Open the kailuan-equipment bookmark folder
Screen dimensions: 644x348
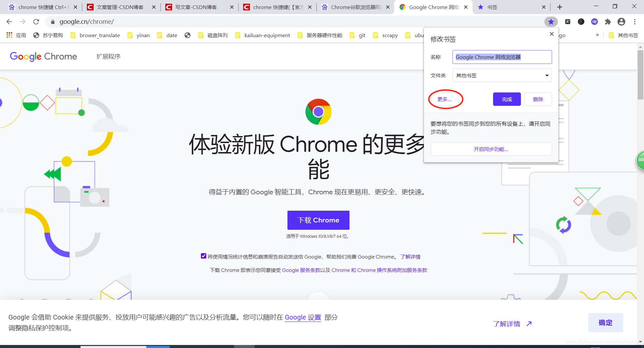point(263,35)
